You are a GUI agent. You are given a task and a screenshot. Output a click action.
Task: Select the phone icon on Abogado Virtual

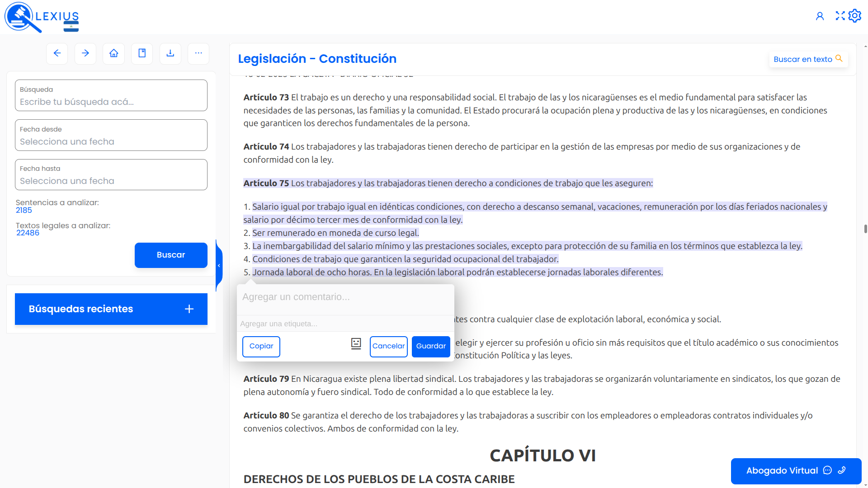click(x=842, y=470)
